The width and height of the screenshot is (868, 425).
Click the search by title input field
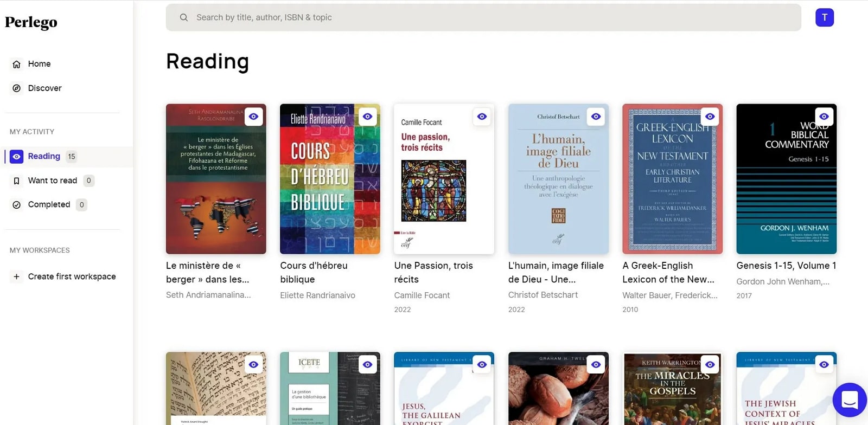pos(483,17)
